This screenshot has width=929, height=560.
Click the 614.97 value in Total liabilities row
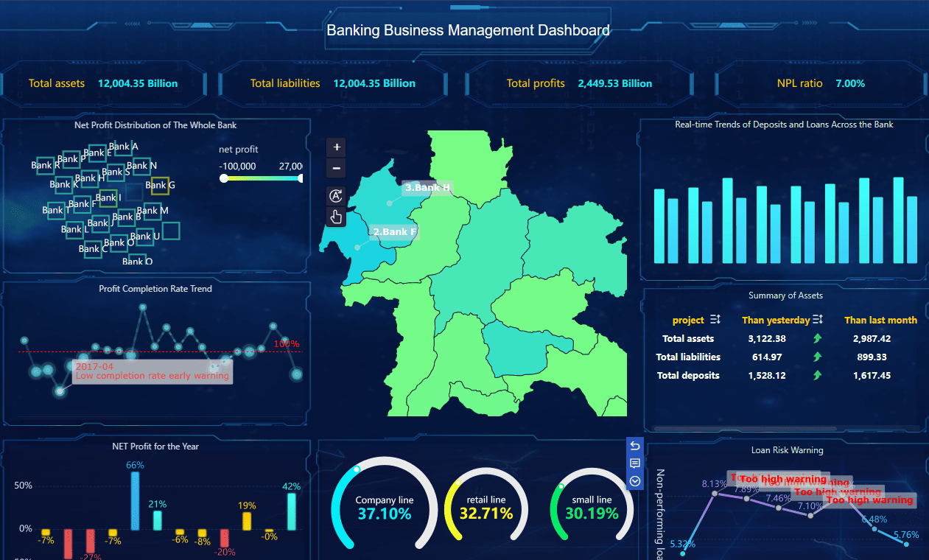[767, 357]
